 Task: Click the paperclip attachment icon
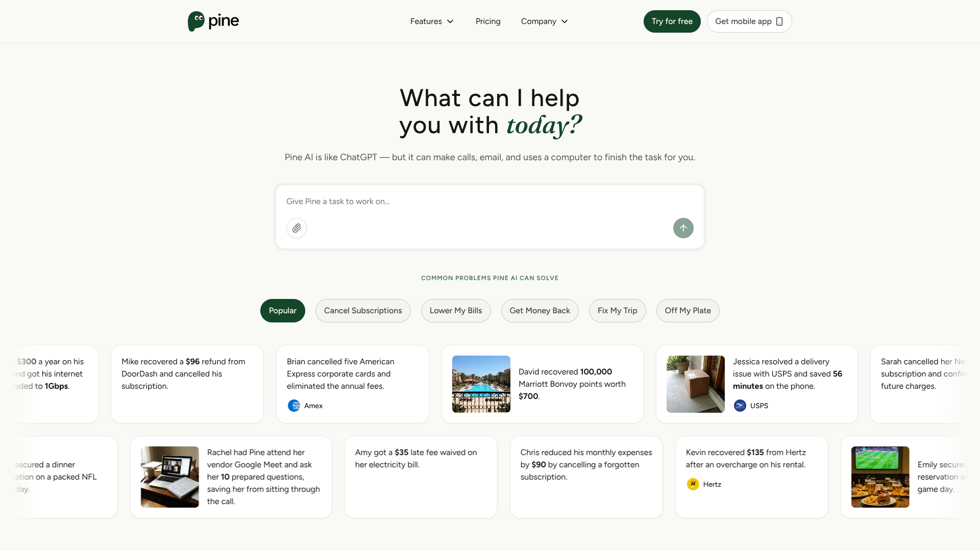pyautogui.click(x=297, y=228)
